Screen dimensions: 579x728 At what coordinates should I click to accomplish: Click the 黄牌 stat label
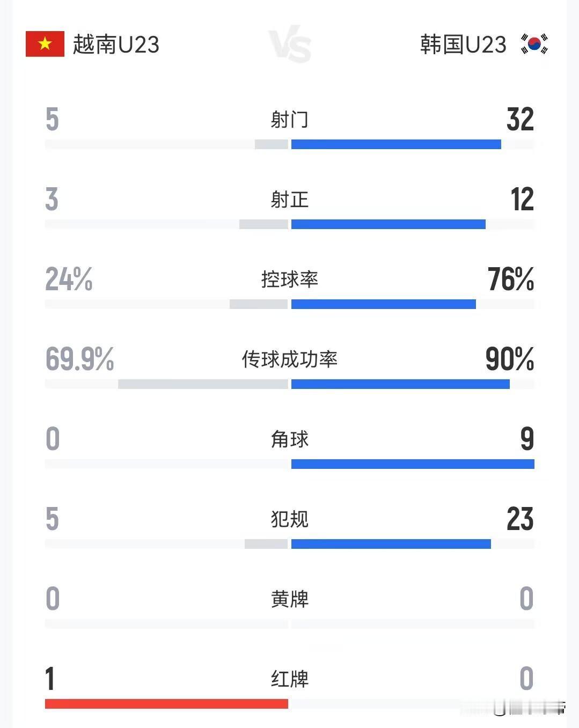pos(290,599)
